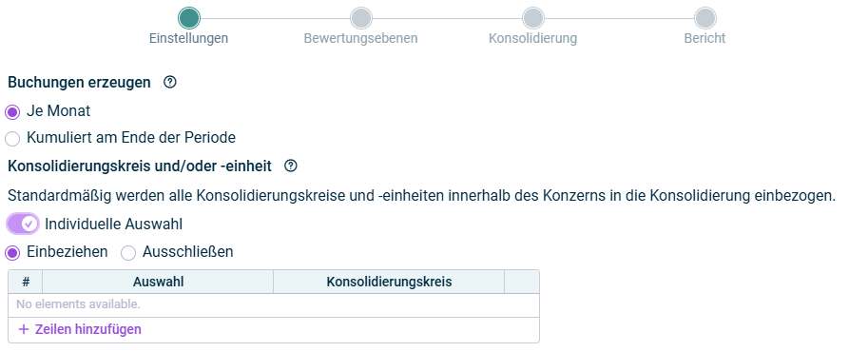Screen dimensions: 868x352
Task: Click the Einstellungen step circle
Action: click(189, 18)
